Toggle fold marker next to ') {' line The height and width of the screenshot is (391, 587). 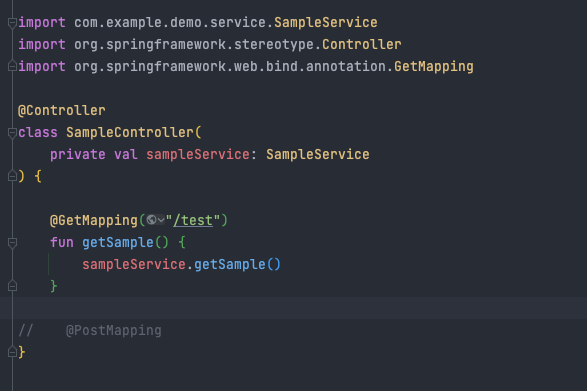12,176
